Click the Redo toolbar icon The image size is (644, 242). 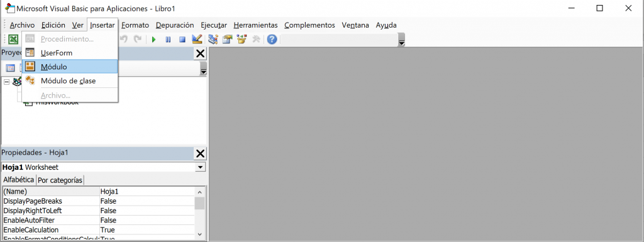click(x=138, y=40)
